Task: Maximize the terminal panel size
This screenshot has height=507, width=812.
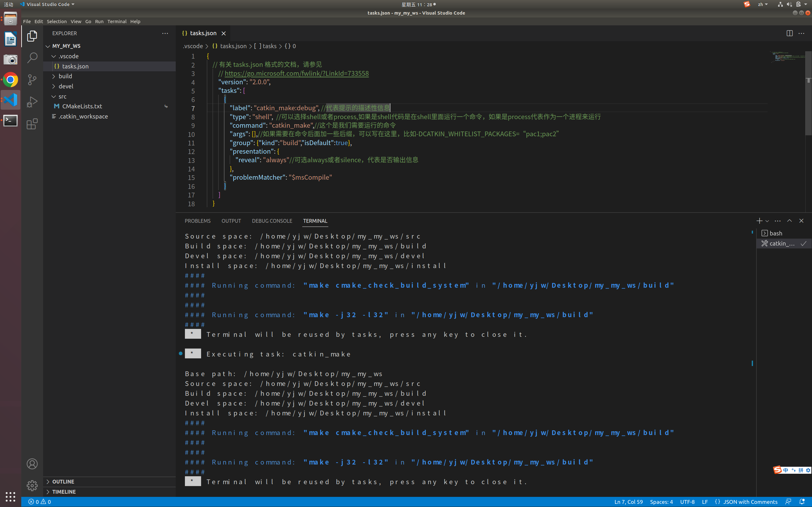Action: pos(789,221)
